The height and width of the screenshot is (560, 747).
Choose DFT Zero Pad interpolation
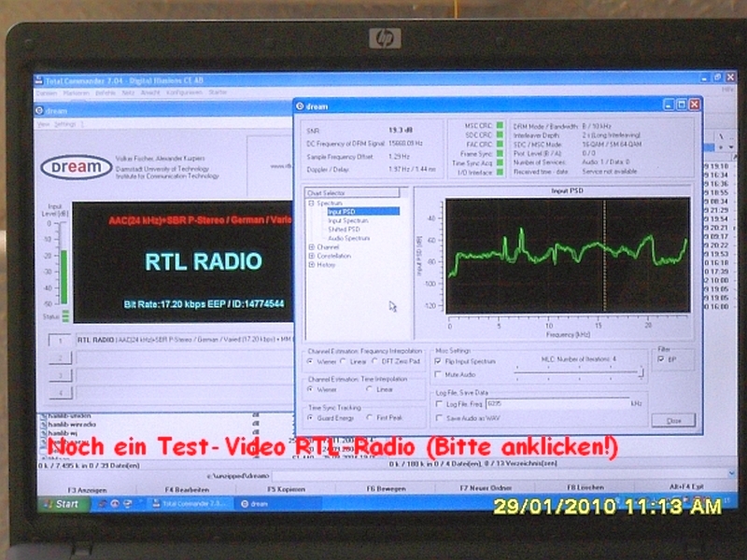pos(375,361)
